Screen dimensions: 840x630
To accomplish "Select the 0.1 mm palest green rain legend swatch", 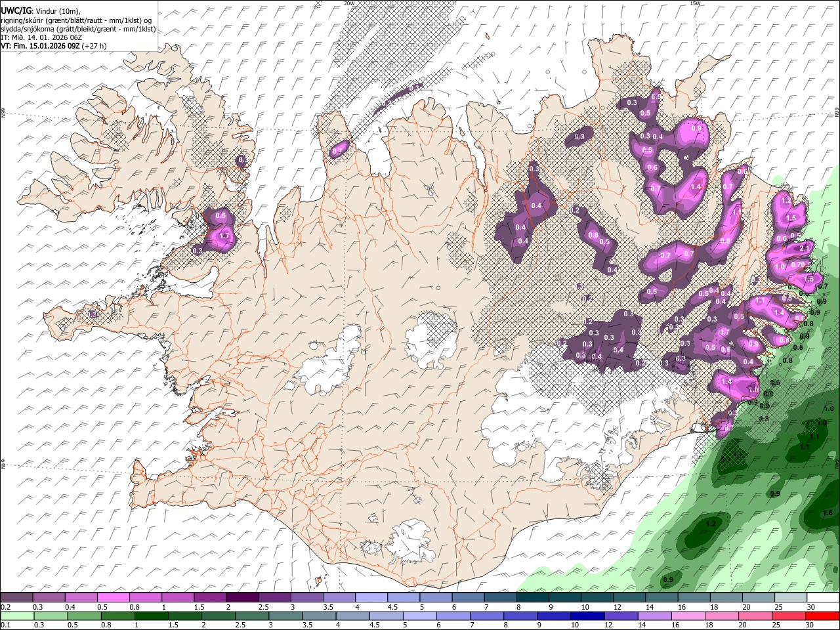I will pos(18,616).
